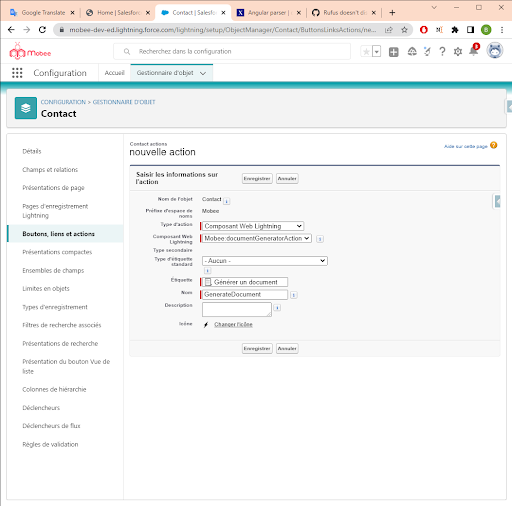Open the global actions plus icon
512x506 pixels.
click(394, 52)
